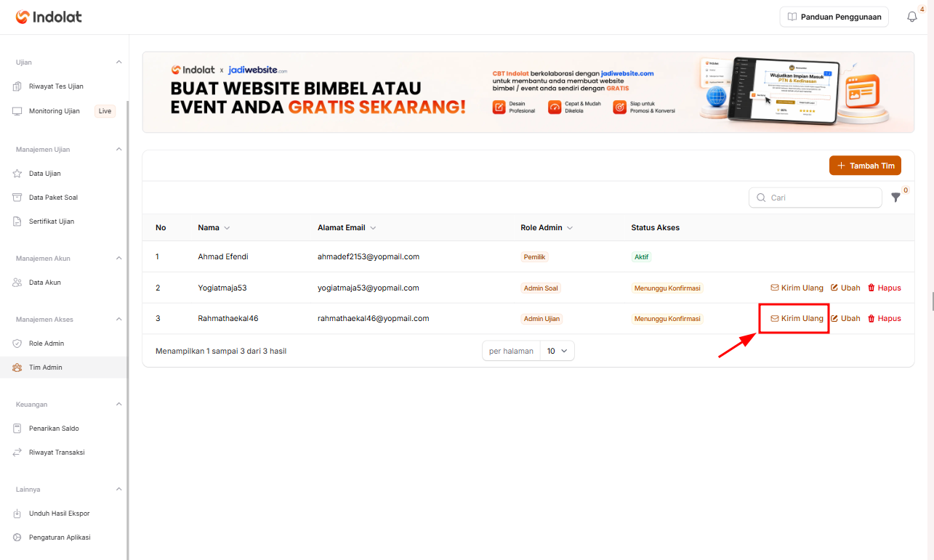Image resolution: width=934 pixels, height=560 pixels.
Task: Click Role Admin shield icon
Action: tap(17, 344)
